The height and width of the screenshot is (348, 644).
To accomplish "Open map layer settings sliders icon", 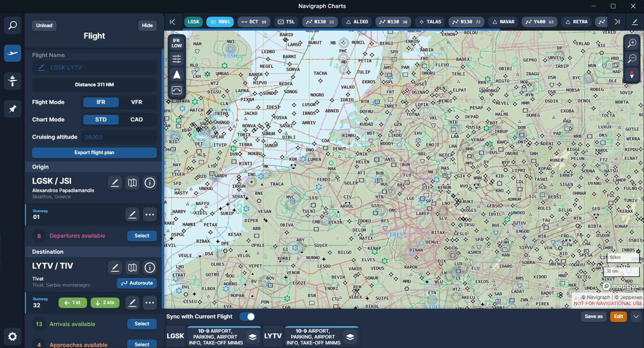I will (177, 59).
